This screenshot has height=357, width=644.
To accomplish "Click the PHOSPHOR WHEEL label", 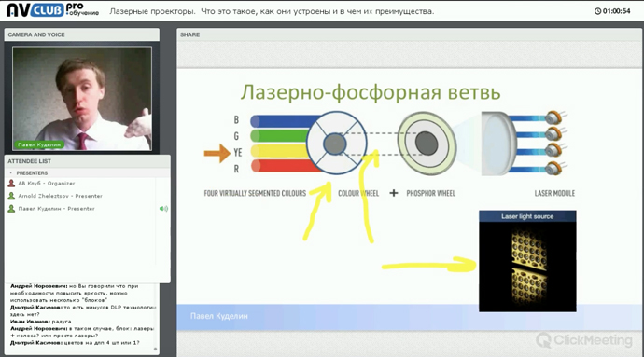I will (x=431, y=193).
